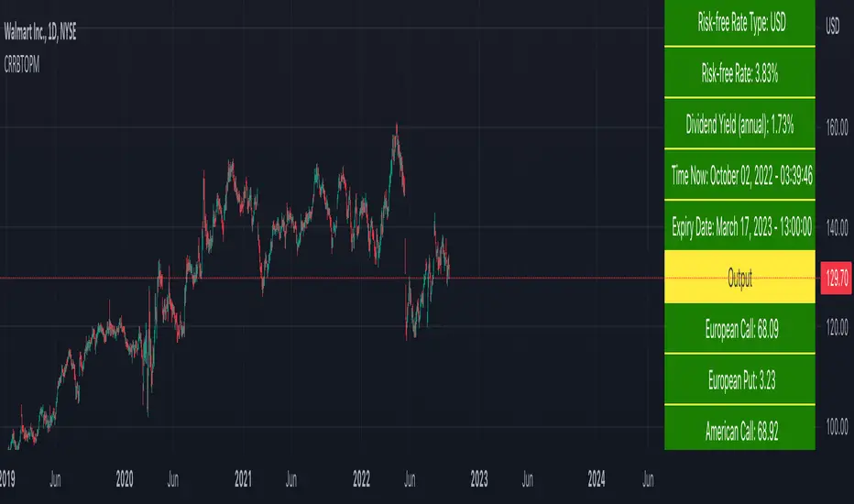Click the 2024 label on the time axis
The height and width of the screenshot is (504, 854).
click(597, 479)
